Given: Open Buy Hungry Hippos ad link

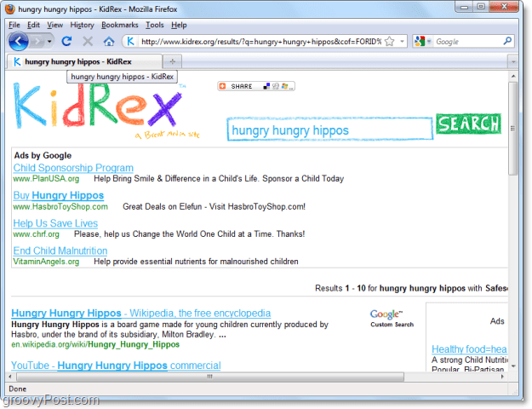Looking at the screenshot, I should pyautogui.click(x=59, y=195).
